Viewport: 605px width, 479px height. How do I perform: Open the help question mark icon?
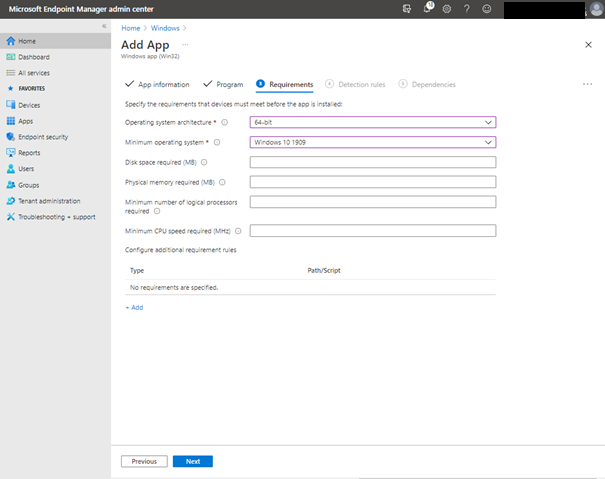[x=467, y=8]
